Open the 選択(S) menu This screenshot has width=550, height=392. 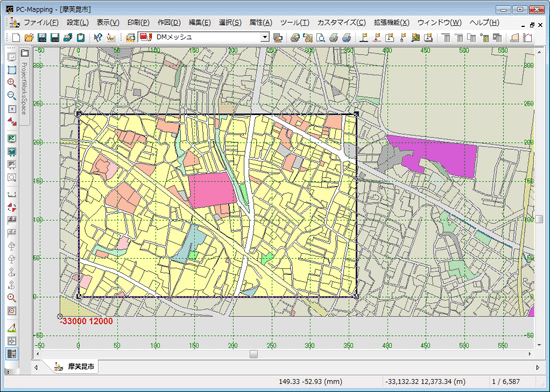230,23
